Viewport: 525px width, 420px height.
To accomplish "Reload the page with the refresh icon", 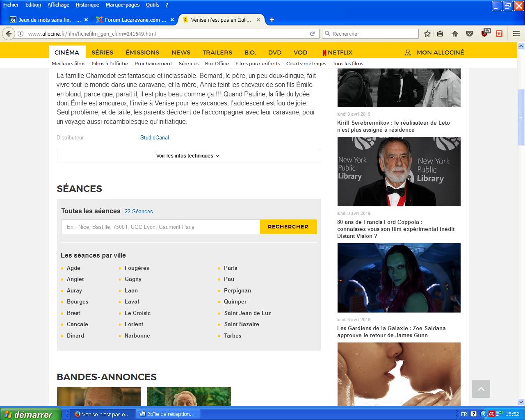I will (312, 34).
